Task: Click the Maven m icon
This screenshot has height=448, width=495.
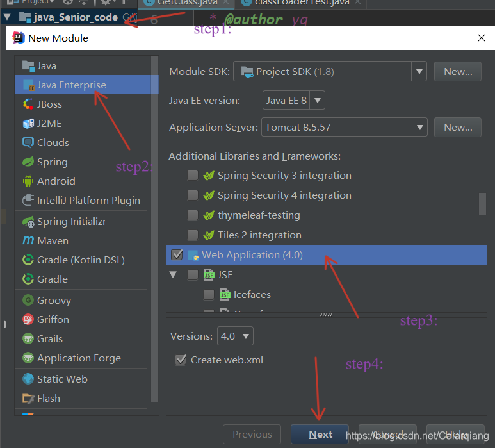Action: 28,241
